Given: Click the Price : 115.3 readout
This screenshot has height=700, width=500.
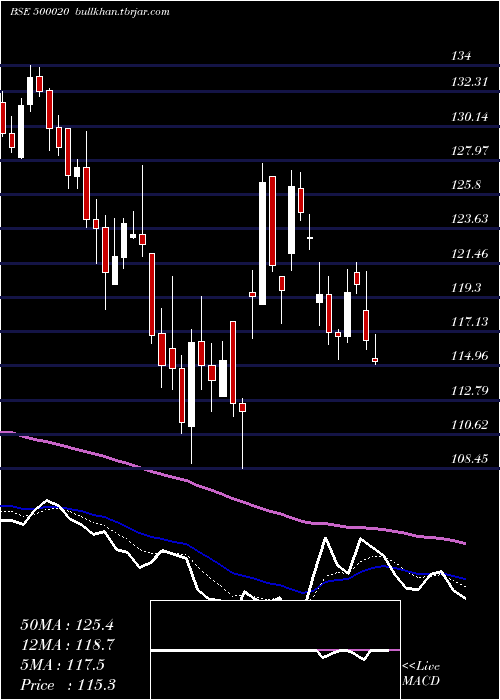Looking at the screenshot, I should tap(68, 685).
